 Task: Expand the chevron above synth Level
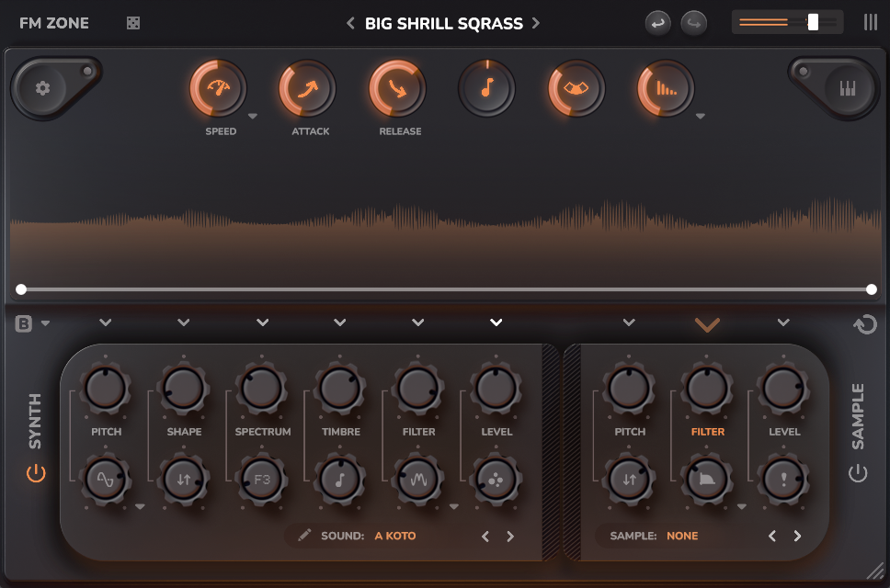click(x=496, y=322)
